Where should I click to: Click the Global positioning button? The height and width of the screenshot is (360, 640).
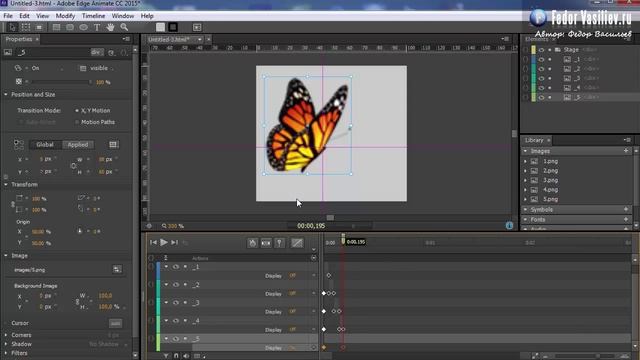point(45,144)
